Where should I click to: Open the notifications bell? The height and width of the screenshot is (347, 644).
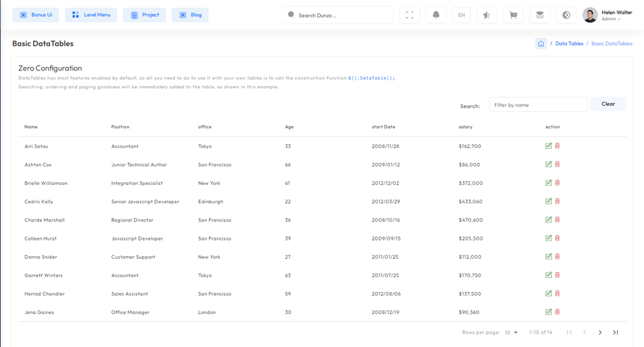pyautogui.click(x=436, y=15)
